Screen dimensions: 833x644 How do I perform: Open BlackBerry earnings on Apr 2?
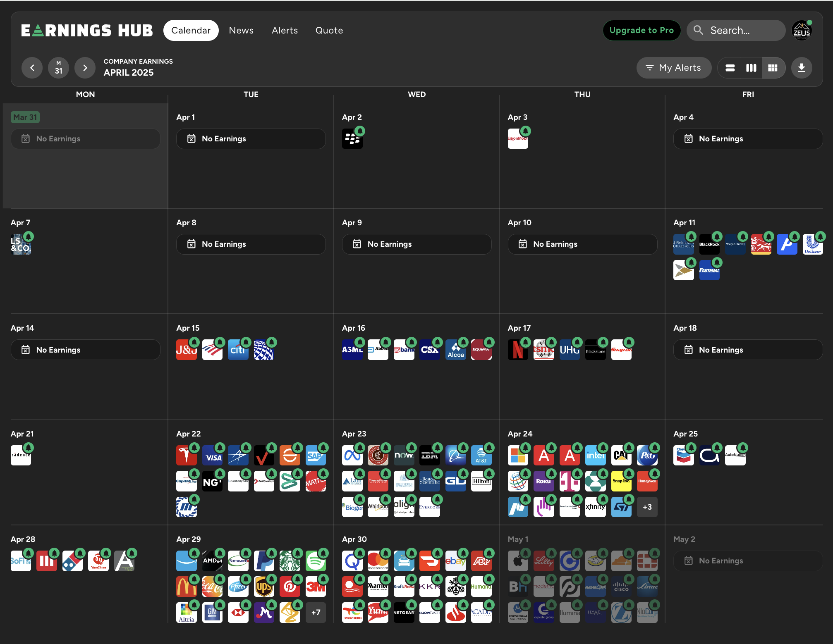(x=352, y=139)
